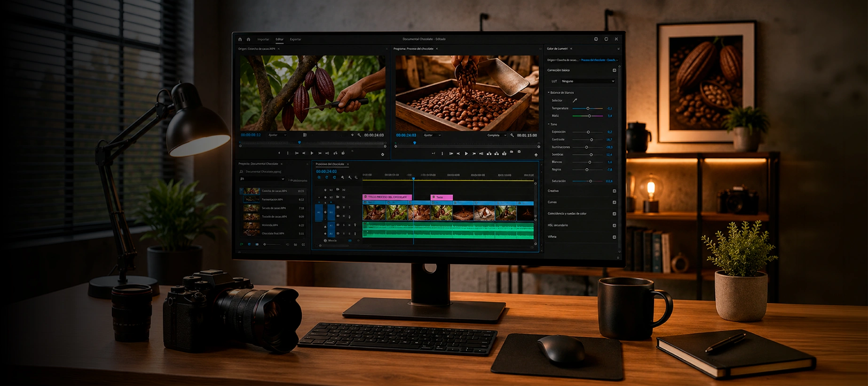Toggle the Curvas section checkbox
The height and width of the screenshot is (386, 868).
[614, 202]
